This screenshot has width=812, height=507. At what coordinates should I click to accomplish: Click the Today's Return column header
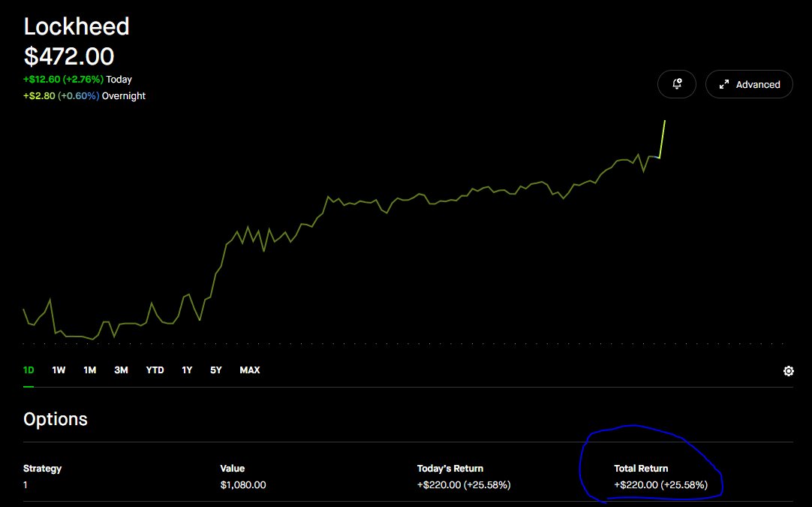pyautogui.click(x=450, y=468)
